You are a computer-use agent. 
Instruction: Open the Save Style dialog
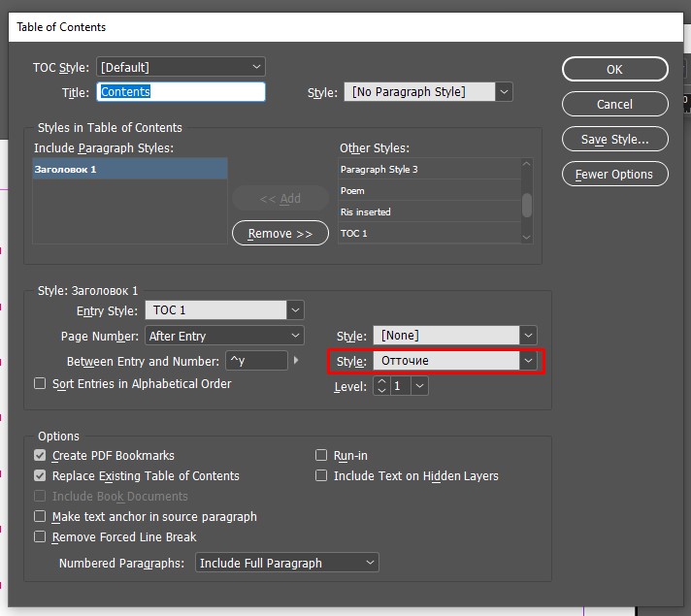pos(614,140)
